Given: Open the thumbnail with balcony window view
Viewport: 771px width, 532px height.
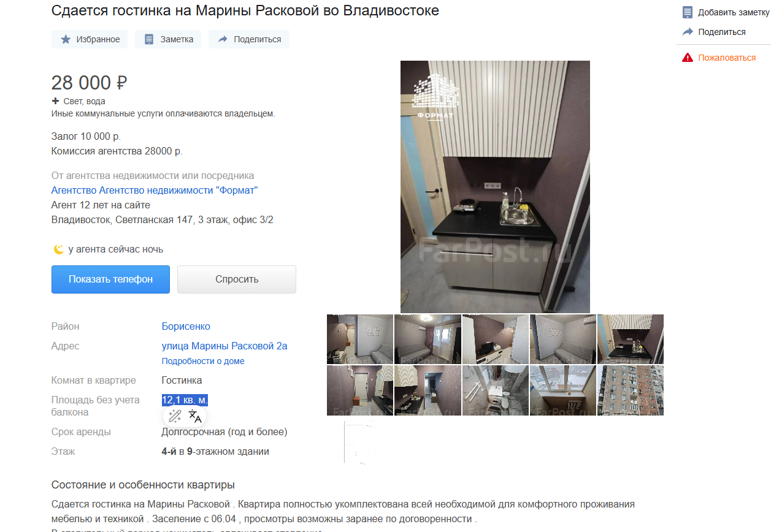Looking at the screenshot, I should 563,390.
